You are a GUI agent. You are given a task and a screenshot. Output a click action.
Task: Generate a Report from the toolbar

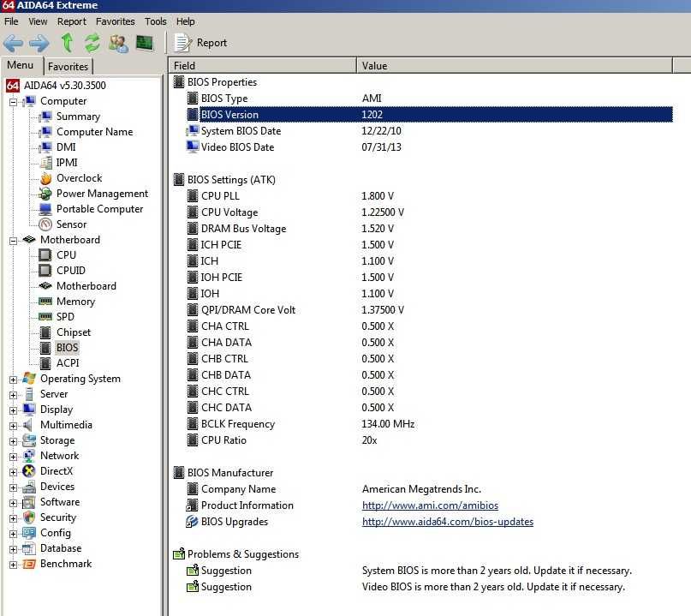[201, 43]
